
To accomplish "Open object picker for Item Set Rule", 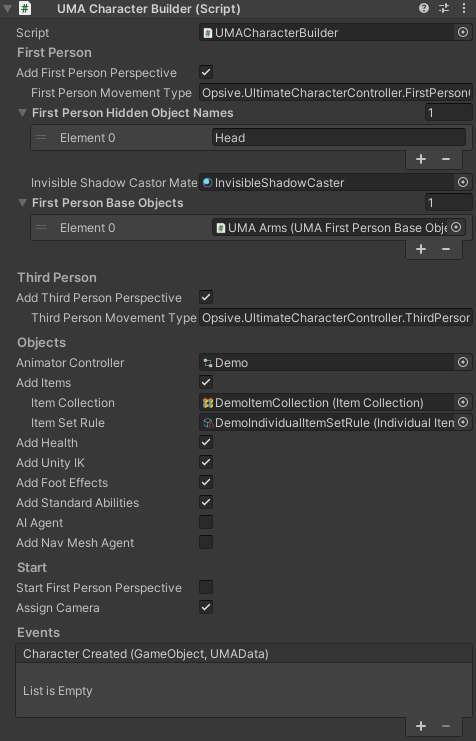I will [x=463, y=422].
